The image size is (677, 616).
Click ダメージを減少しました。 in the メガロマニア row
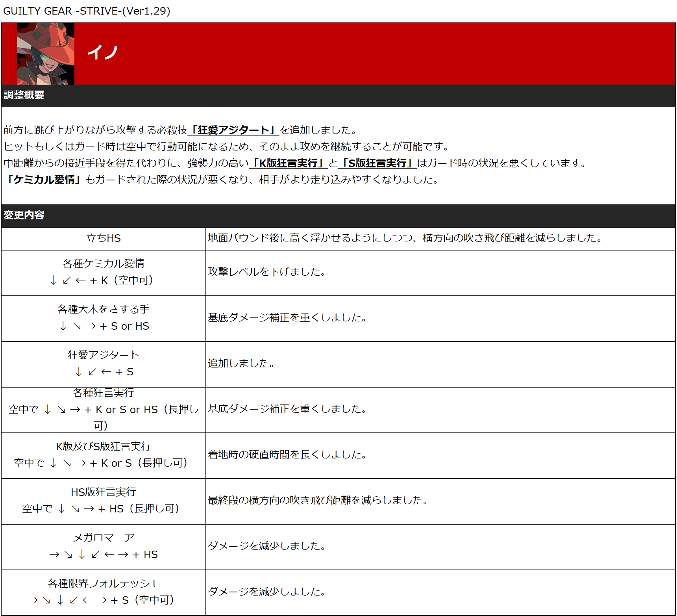click(268, 546)
